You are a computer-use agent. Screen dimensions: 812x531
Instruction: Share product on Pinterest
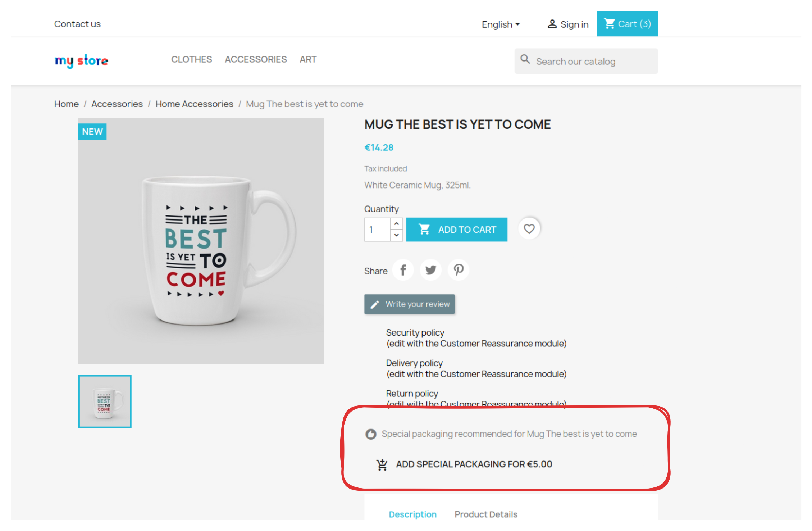pyautogui.click(x=458, y=270)
